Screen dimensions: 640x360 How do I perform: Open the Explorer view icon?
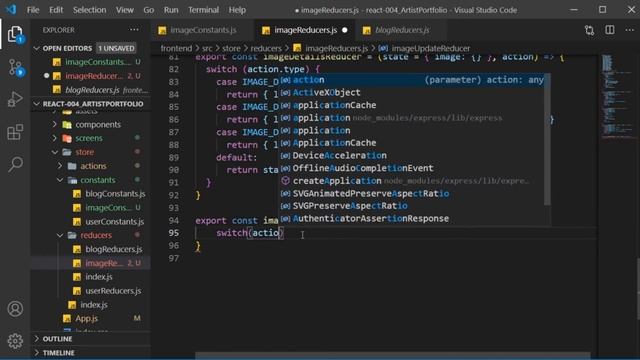15,34
